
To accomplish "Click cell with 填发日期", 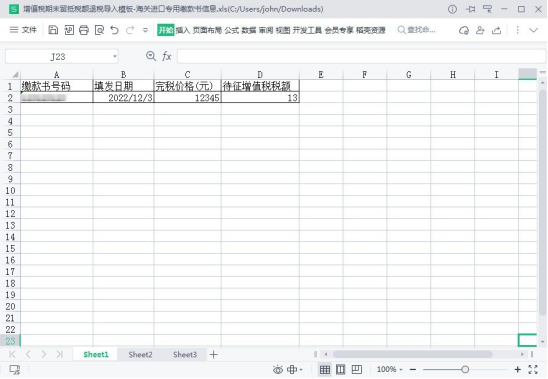I will coord(123,86).
